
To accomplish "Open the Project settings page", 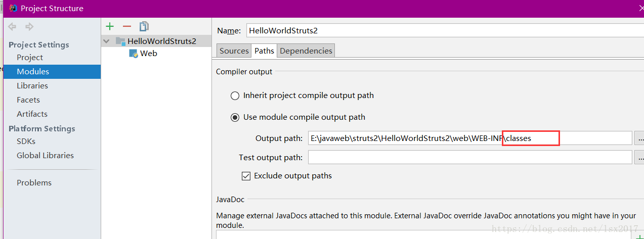I will coord(30,58).
